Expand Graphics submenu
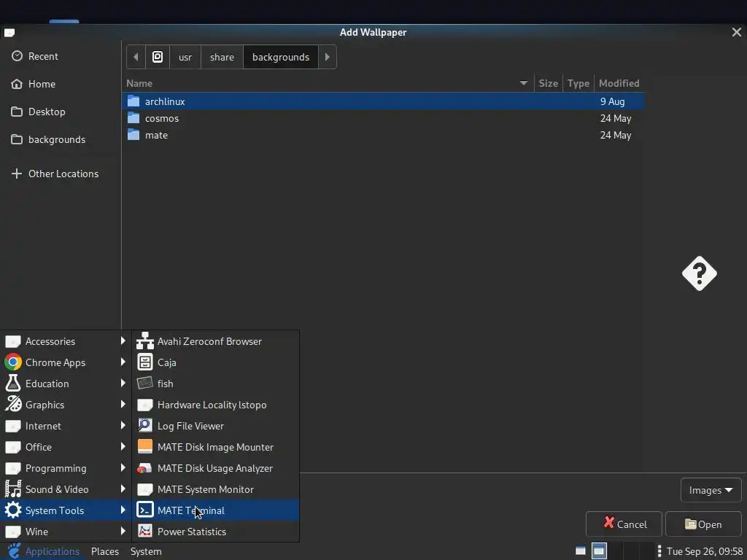747x560 pixels. coord(66,405)
